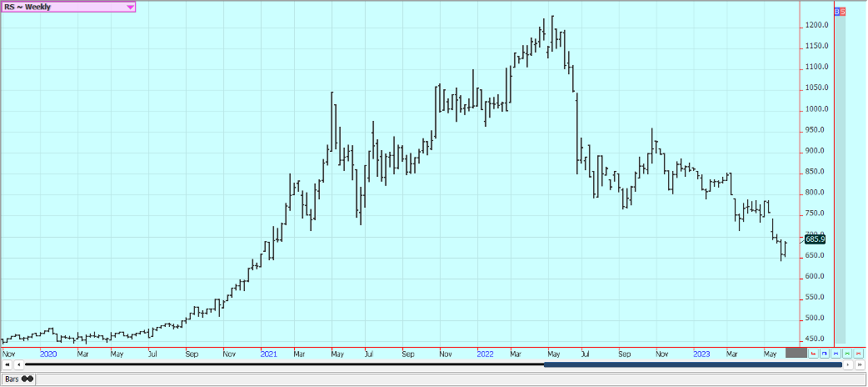868x387 pixels.
Task: Click the blue cross-arrows scale icon
Action: (836, 353)
